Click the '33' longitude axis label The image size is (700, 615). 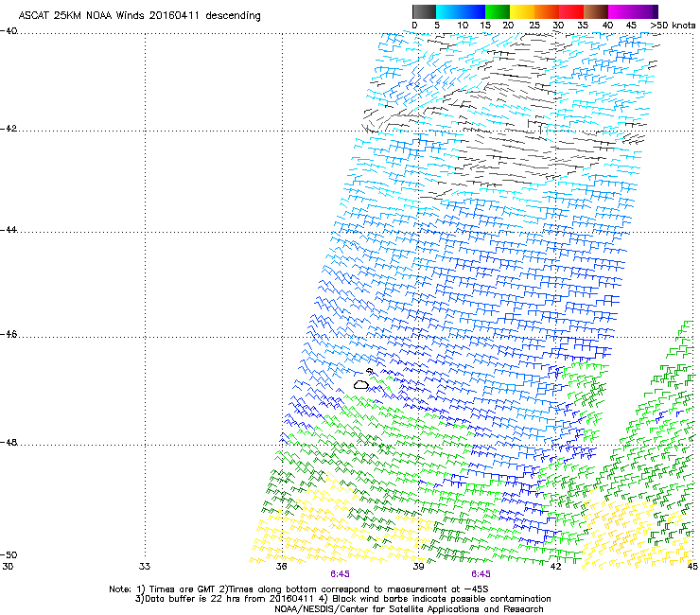coord(145,567)
